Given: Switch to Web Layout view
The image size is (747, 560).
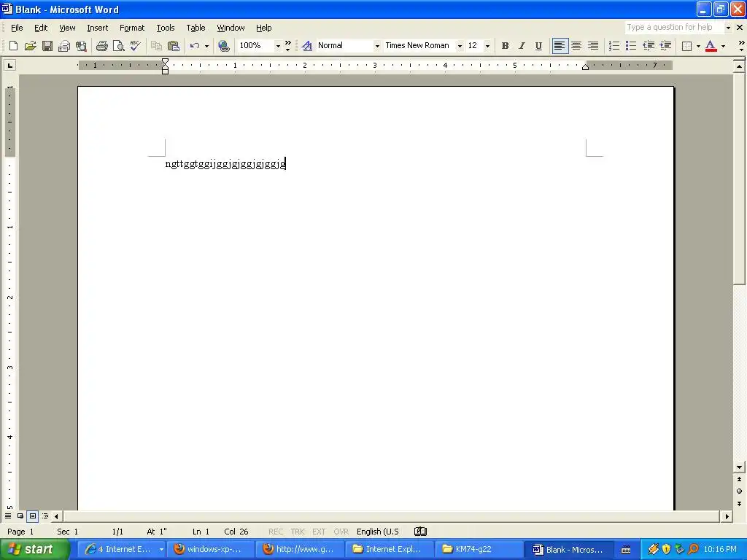Looking at the screenshot, I should (20, 516).
